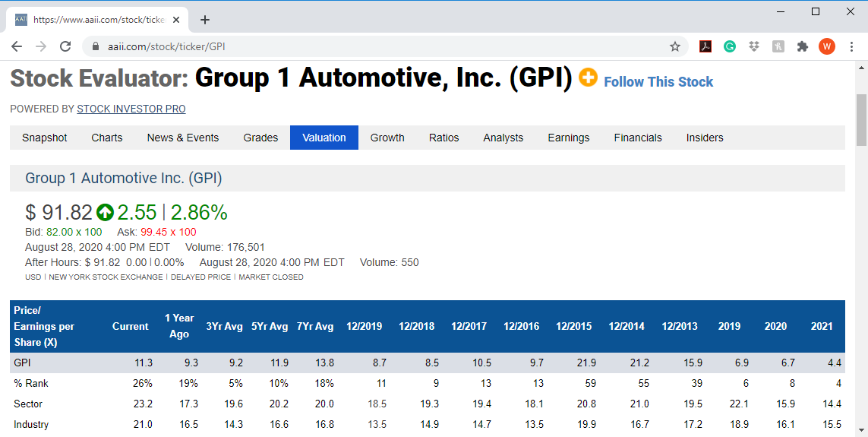Click the Group 1 Automotive Inc. (GPI) heading
The image size is (868, 437).
[x=124, y=179]
